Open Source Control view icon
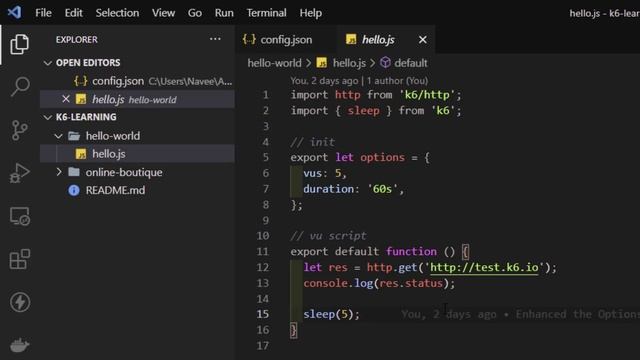Screen dimensions: 640x360 click(19, 130)
